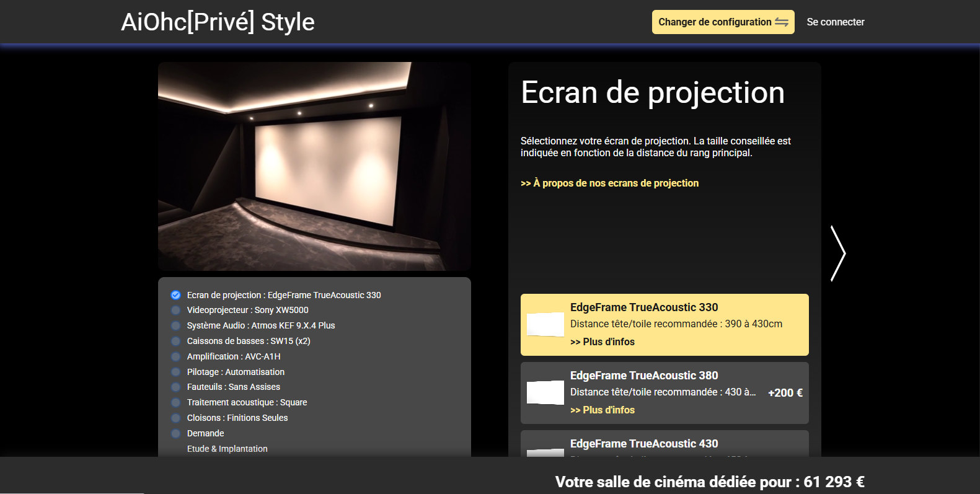Click the Pilotage step bullet

[176, 373]
